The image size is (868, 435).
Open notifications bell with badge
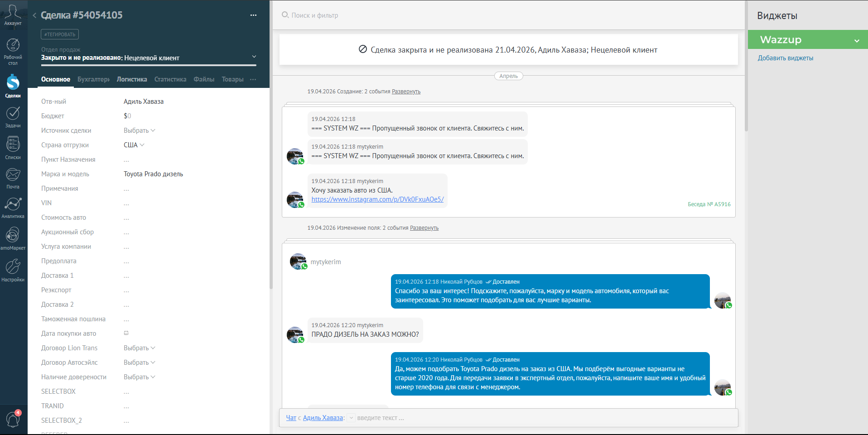13,419
